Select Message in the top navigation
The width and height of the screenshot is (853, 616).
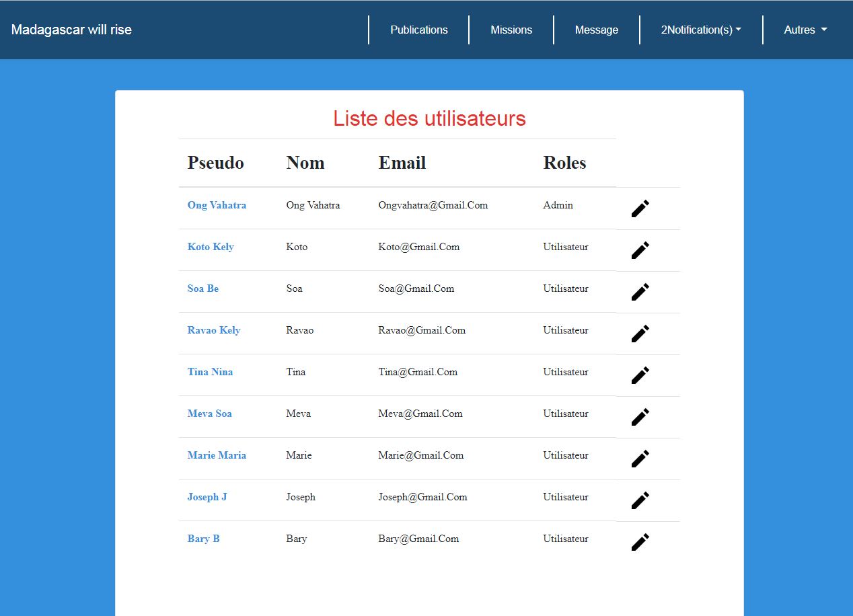coord(596,30)
